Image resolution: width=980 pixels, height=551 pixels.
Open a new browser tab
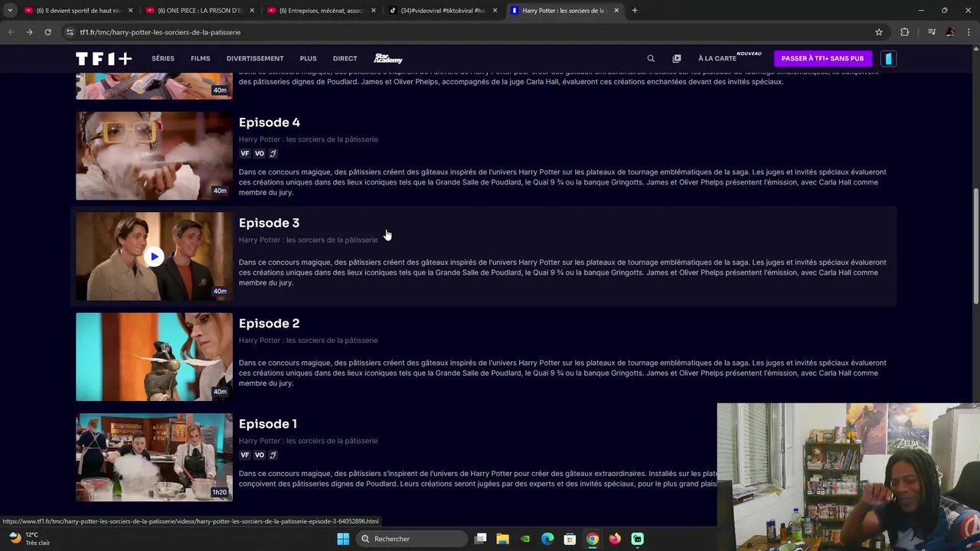pyautogui.click(x=635, y=11)
